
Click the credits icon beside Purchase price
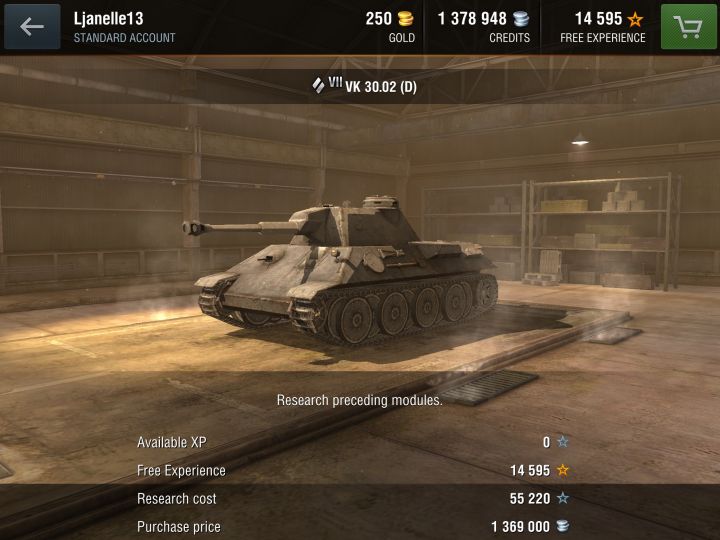[x=562, y=526]
